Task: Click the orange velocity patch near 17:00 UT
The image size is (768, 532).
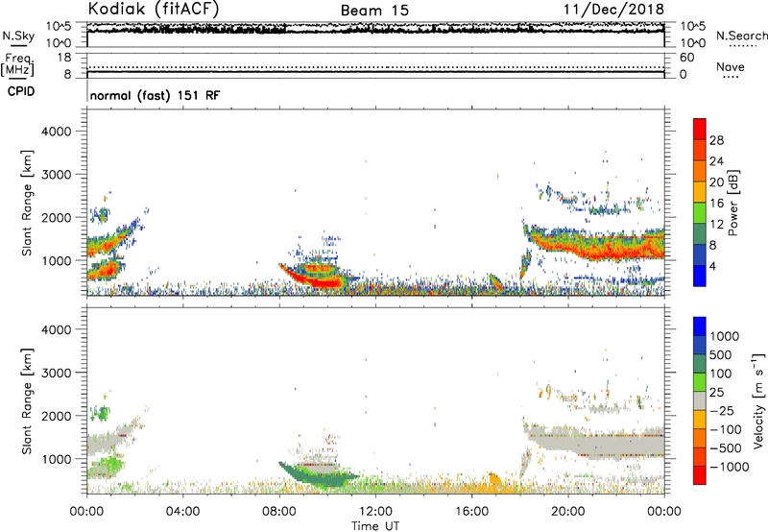Action: click(494, 479)
